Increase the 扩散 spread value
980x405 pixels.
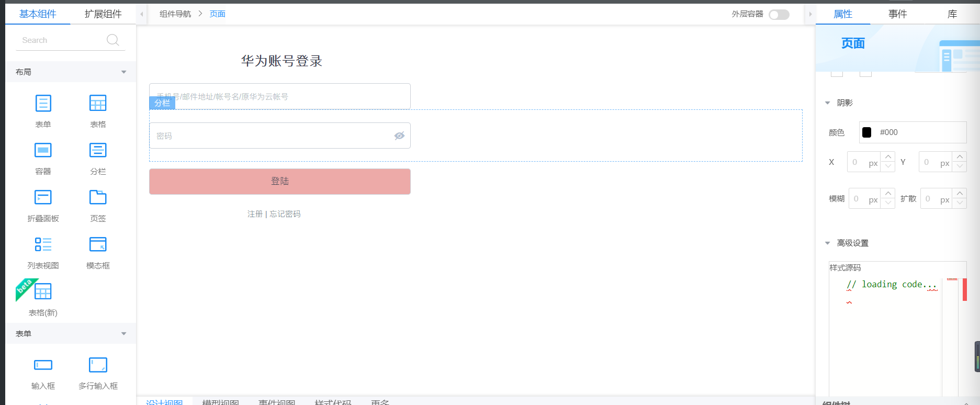(960, 194)
